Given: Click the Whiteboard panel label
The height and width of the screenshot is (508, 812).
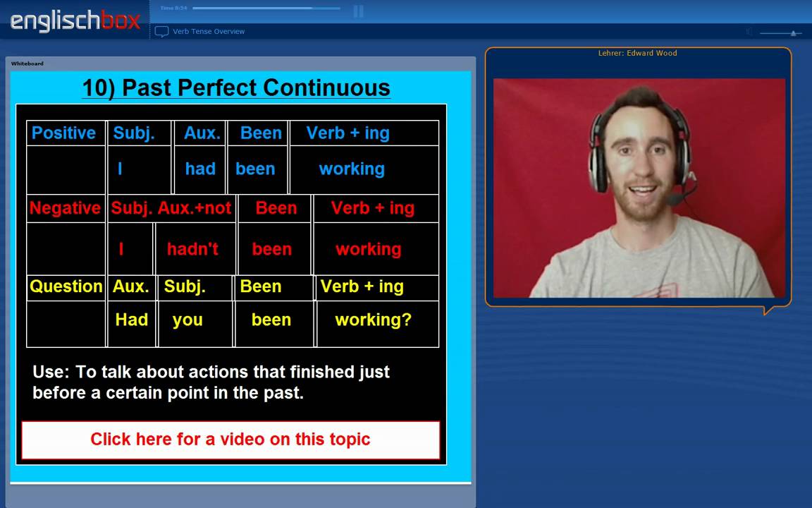Looking at the screenshot, I should (x=27, y=64).
